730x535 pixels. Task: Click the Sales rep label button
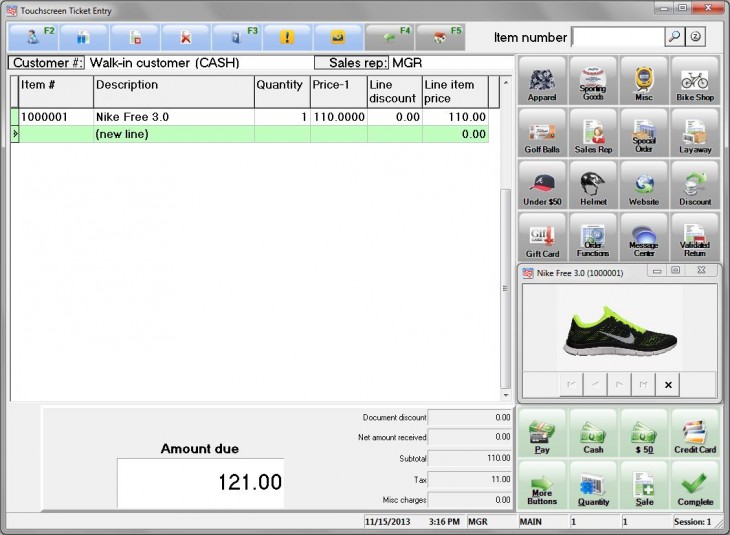pos(351,63)
